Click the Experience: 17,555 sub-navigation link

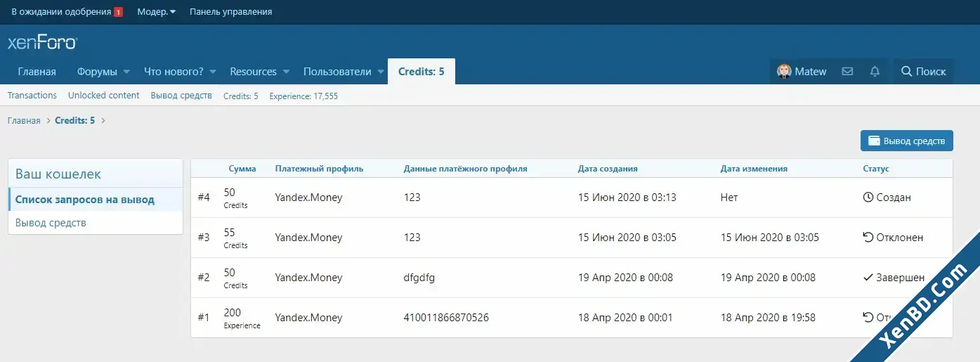pos(303,96)
